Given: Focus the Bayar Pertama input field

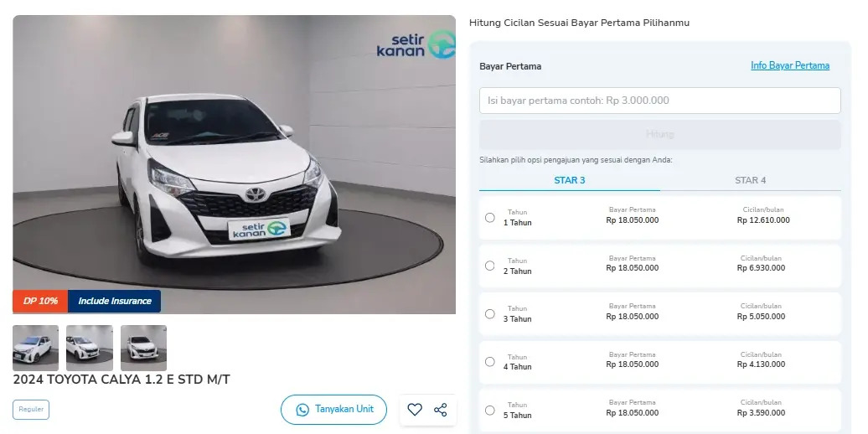Looking at the screenshot, I should [x=660, y=101].
